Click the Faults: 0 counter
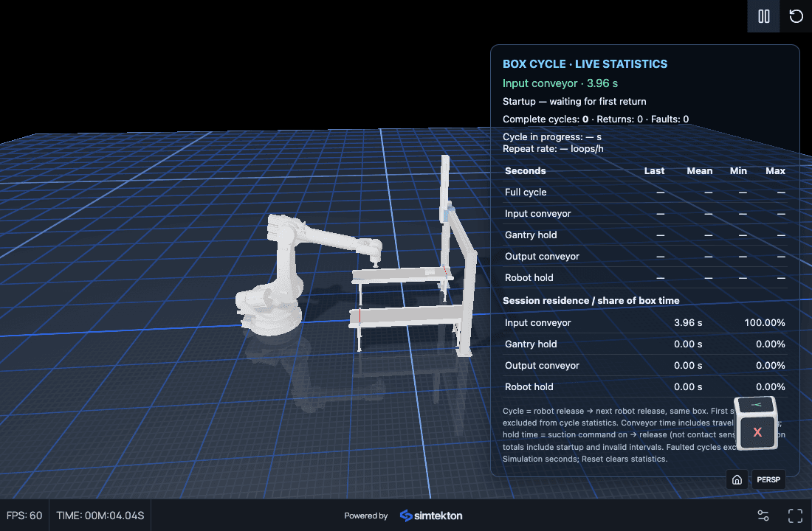 670,119
